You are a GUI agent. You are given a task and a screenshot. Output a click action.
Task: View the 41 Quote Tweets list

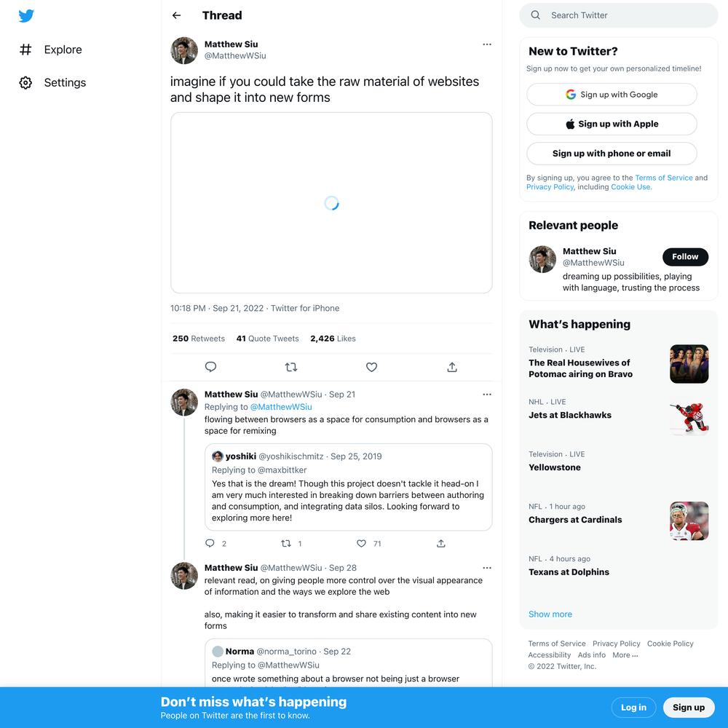point(267,339)
